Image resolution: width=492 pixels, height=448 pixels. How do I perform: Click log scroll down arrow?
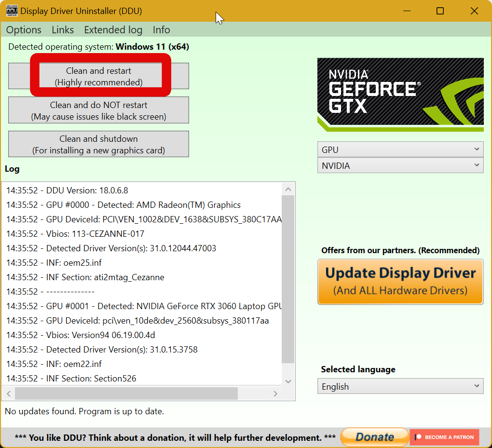pyautogui.click(x=288, y=381)
